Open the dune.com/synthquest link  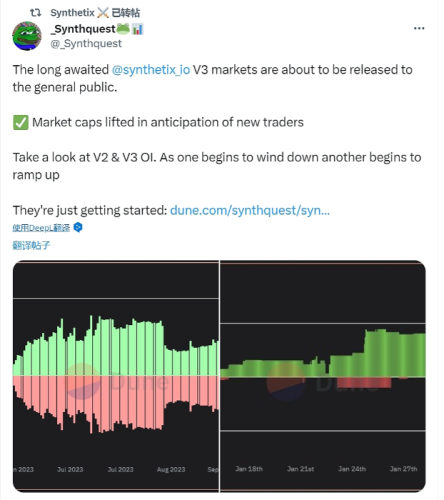coord(250,210)
